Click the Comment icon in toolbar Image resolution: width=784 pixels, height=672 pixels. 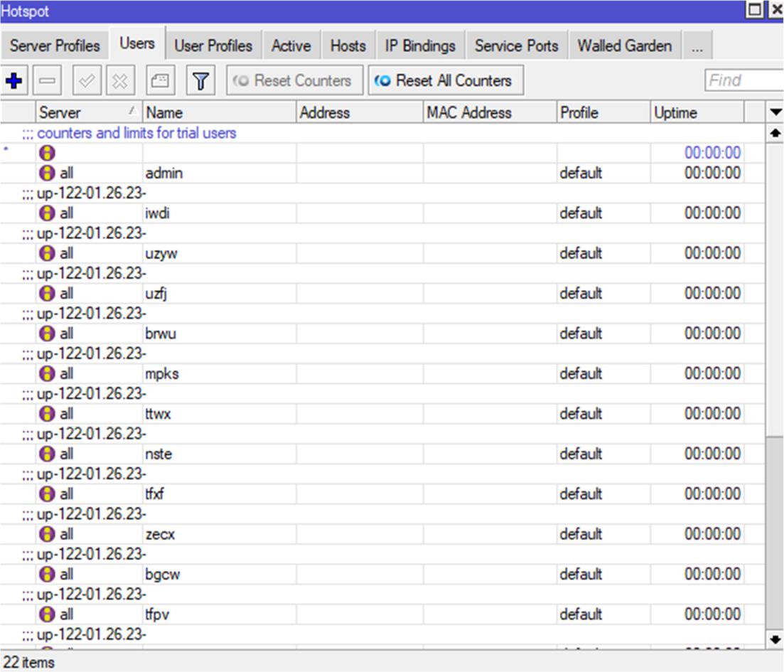click(x=161, y=81)
